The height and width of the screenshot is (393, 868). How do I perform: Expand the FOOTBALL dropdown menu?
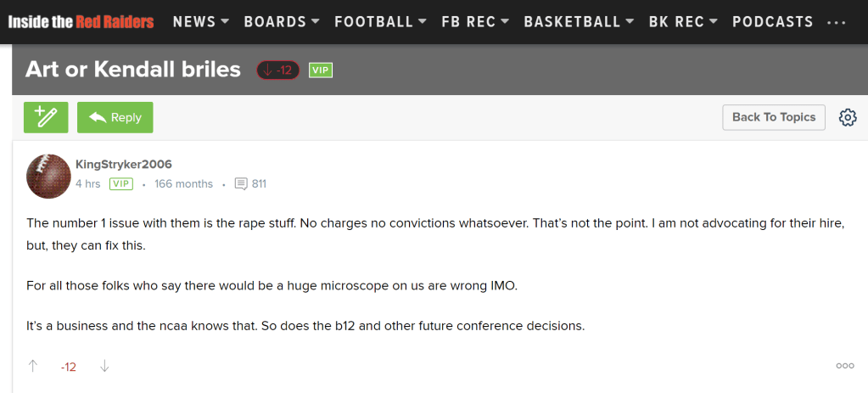pyautogui.click(x=380, y=22)
